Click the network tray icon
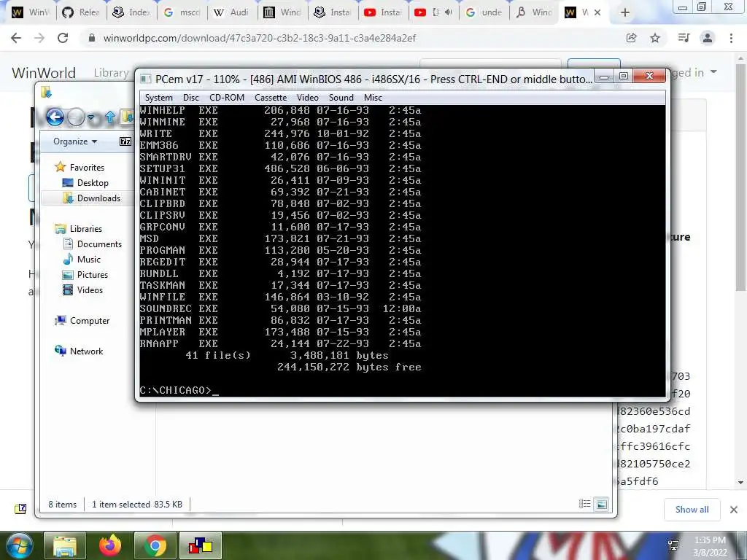This screenshot has width=747, height=560. [x=673, y=545]
